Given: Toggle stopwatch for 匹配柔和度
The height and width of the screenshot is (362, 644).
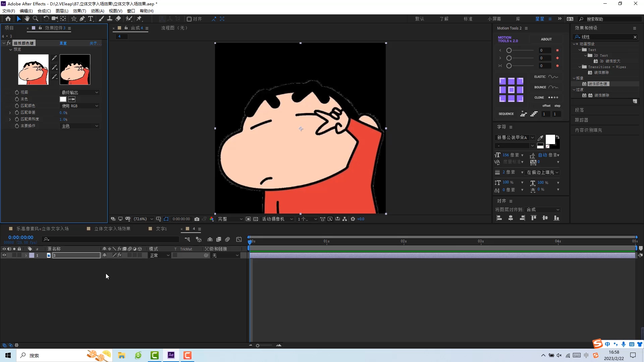Looking at the screenshot, I should coord(17,119).
